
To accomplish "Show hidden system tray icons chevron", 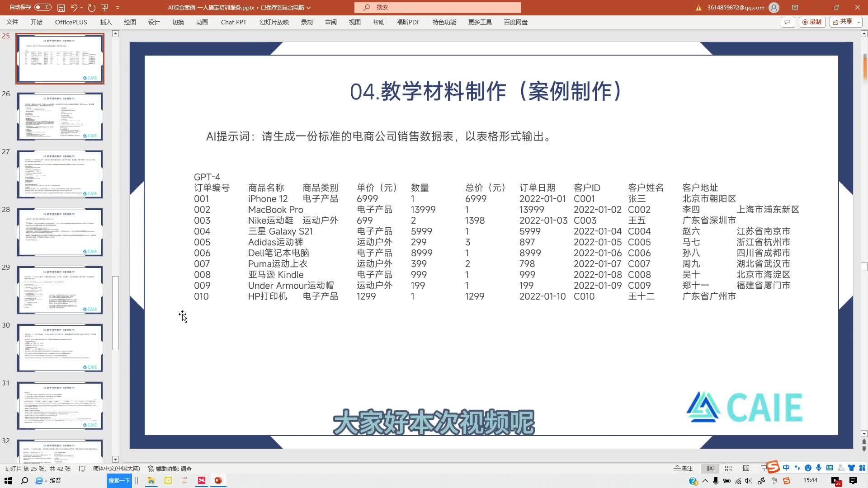I will click(x=705, y=481).
